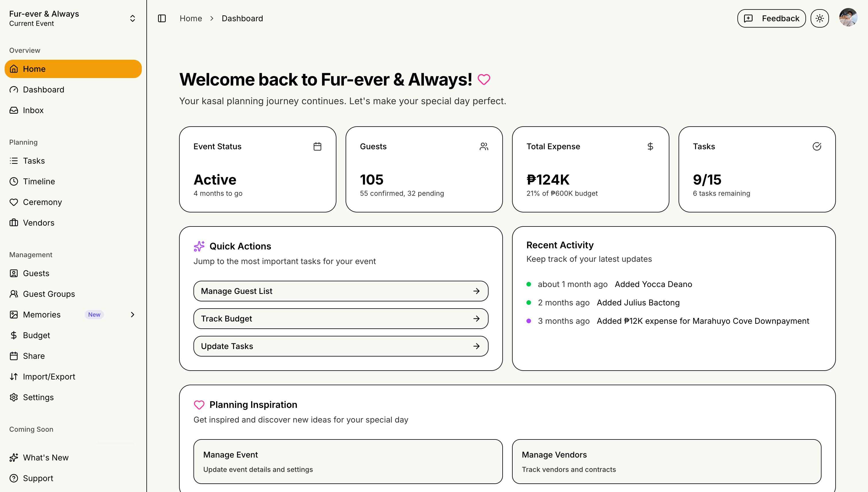Click Manage Guest List quick action

pyautogui.click(x=341, y=291)
